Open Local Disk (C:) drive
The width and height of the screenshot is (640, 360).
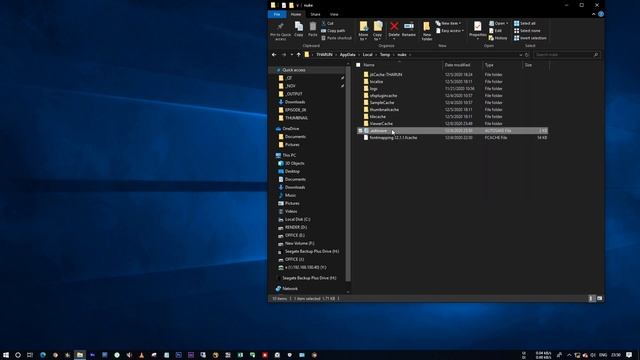coord(297,219)
